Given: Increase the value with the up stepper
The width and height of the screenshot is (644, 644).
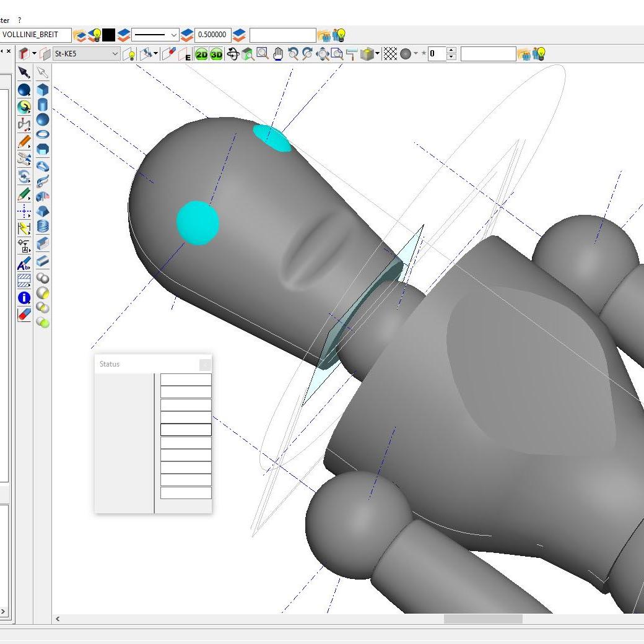Looking at the screenshot, I should tap(451, 51).
